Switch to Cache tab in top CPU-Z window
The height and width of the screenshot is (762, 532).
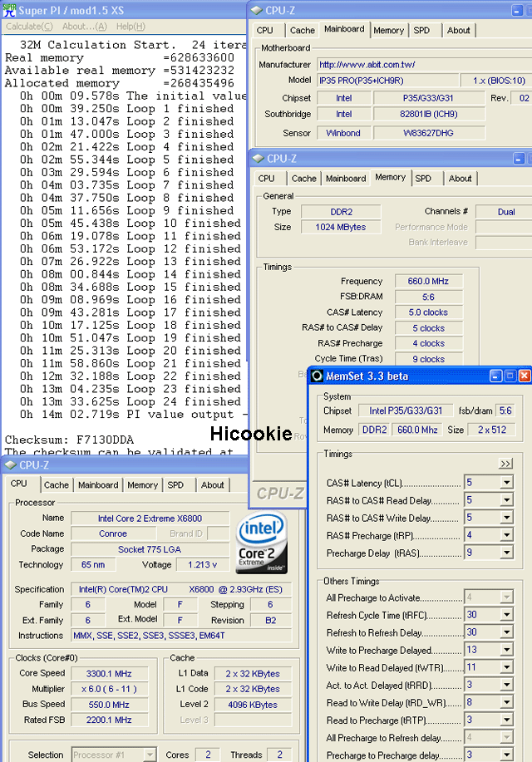coord(303,30)
